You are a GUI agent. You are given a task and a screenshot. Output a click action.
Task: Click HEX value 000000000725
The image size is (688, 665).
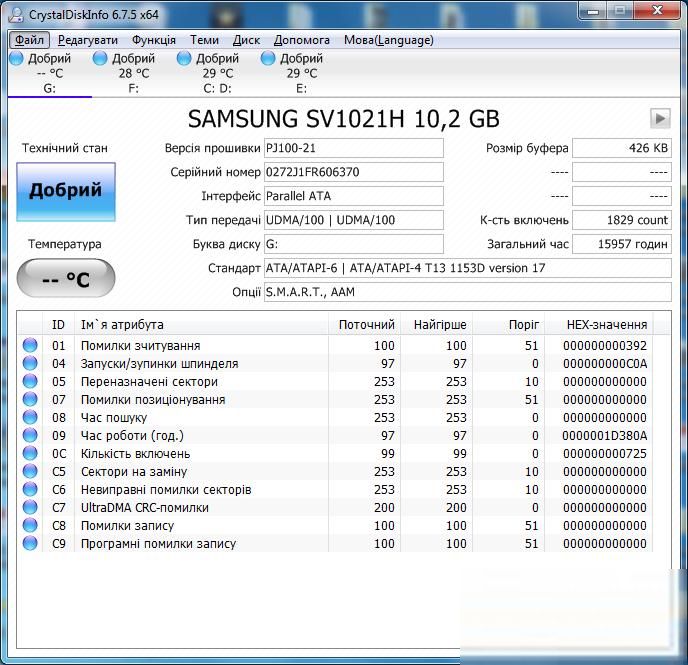pos(605,454)
